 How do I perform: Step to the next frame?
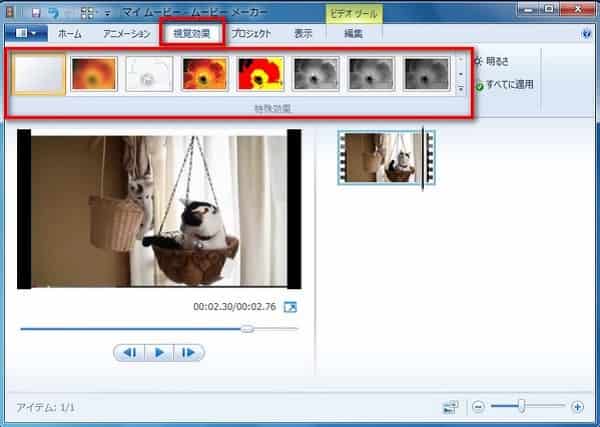[x=189, y=352]
